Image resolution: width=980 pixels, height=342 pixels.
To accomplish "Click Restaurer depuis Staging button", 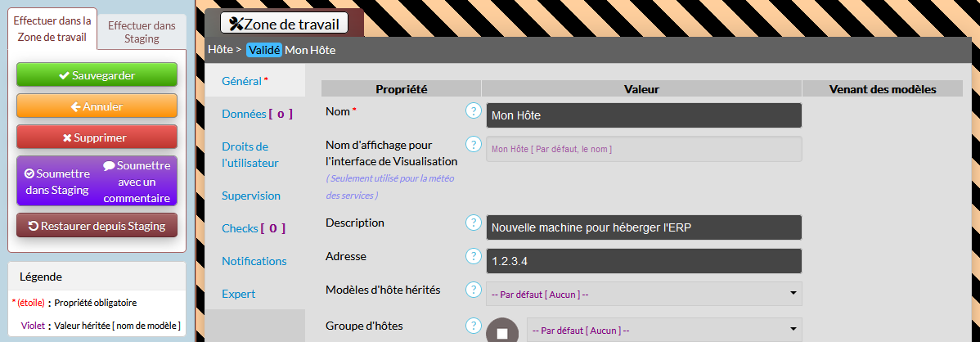I will pos(97,226).
